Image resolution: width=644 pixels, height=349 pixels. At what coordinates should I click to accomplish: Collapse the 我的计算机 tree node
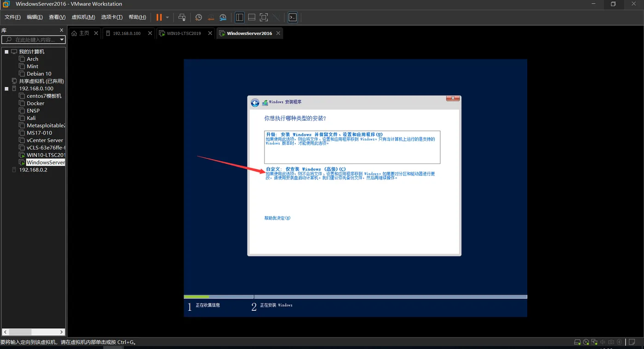coord(6,52)
